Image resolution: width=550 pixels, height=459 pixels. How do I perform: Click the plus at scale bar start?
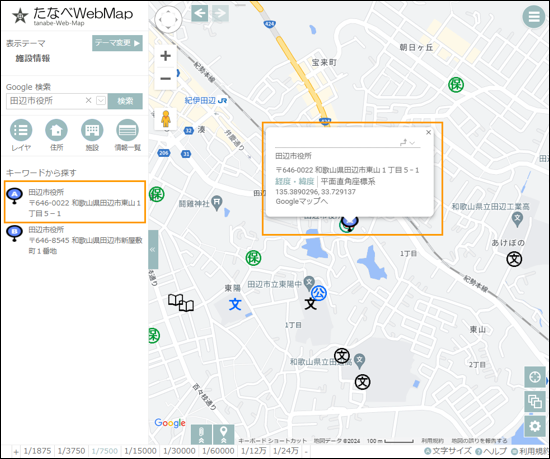tap(16, 452)
